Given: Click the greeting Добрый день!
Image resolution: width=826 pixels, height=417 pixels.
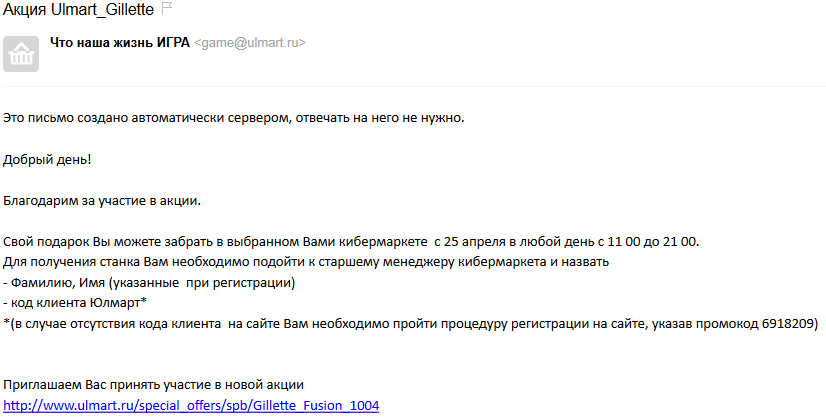Looking at the screenshot, I should pyautogui.click(x=47, y=160).
